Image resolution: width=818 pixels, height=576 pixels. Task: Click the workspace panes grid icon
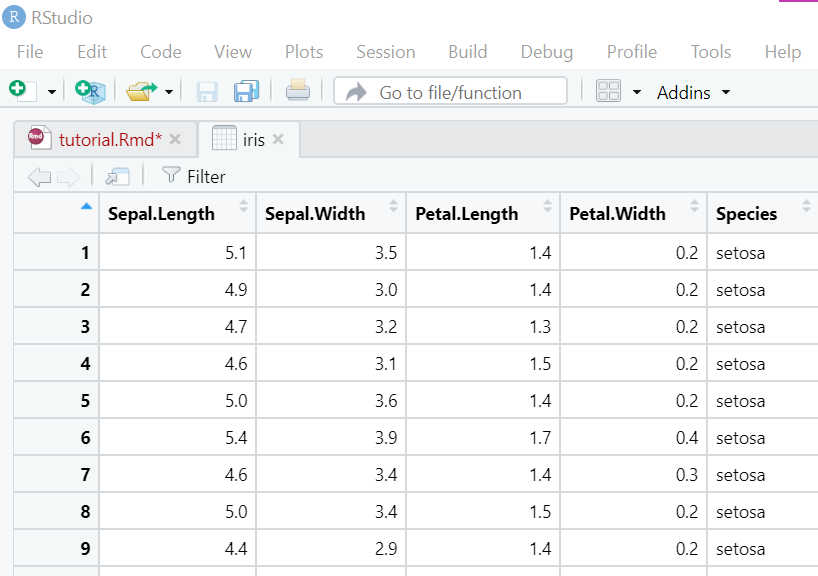(x=608, y=92)
